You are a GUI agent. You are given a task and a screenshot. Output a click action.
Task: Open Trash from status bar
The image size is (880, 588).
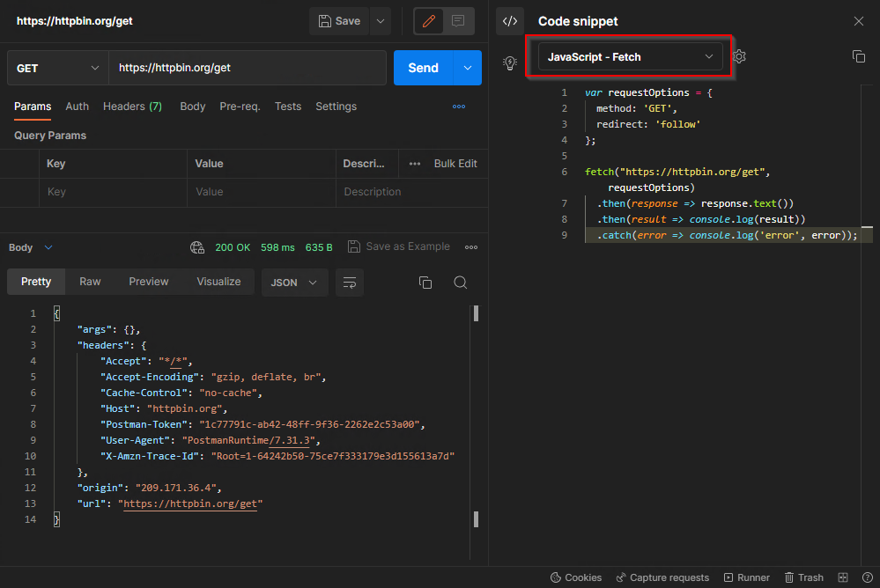[803, 577]
